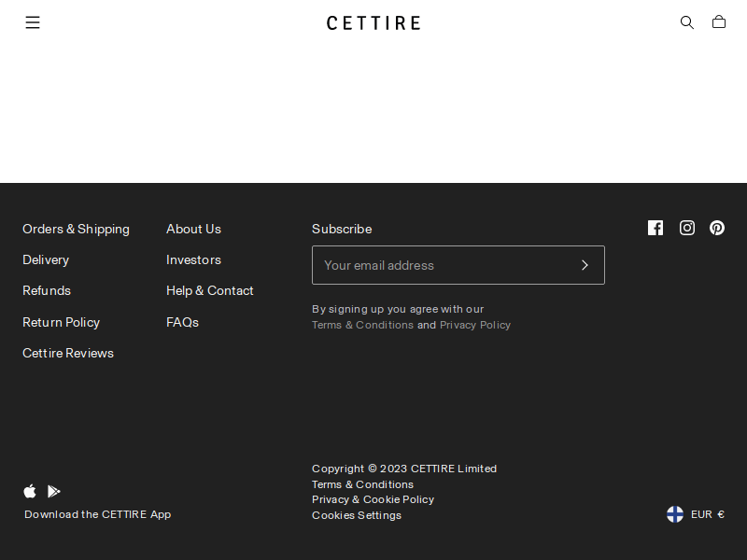Open the Orders & Shipping link
This screenshot has width=747, height=560.
(x=76, y=229)
